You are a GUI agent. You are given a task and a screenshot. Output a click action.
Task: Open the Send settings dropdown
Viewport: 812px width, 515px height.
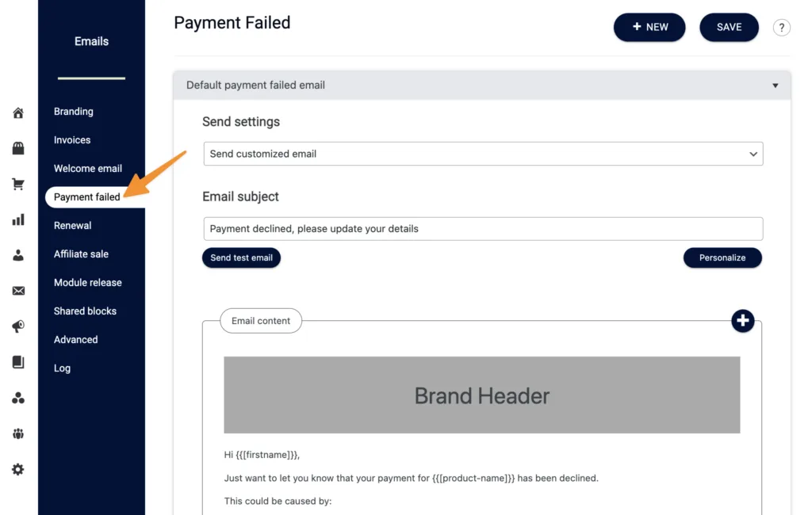coord(483,154)
